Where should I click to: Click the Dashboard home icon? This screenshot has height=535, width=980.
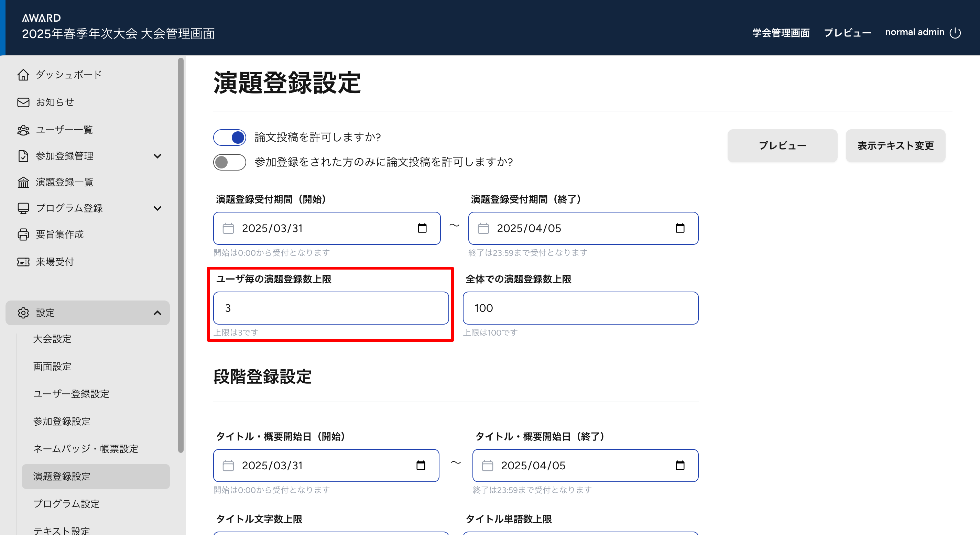pyautogui.click(x=23, y=75)
